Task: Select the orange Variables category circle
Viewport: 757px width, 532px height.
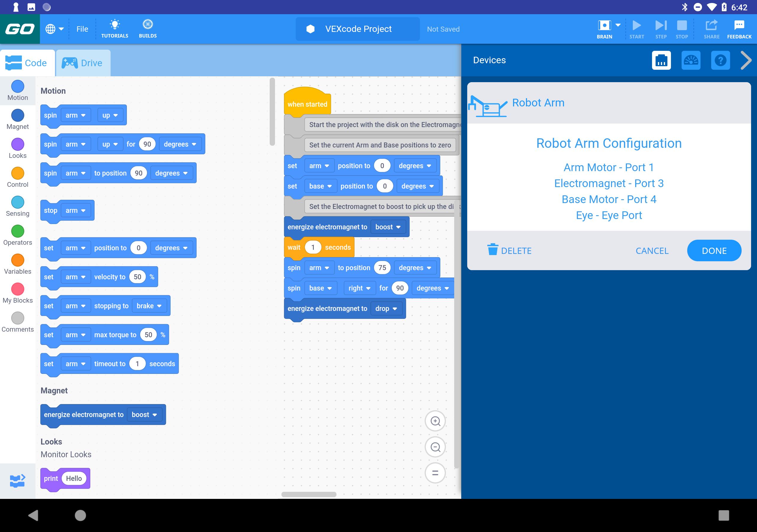Action: (17, 260)
